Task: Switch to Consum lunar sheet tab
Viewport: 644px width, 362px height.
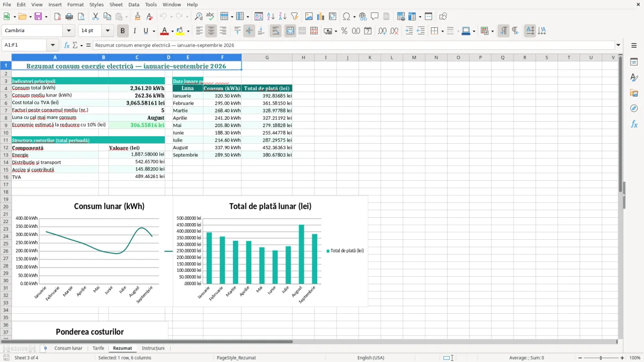Action: (68, 349)
